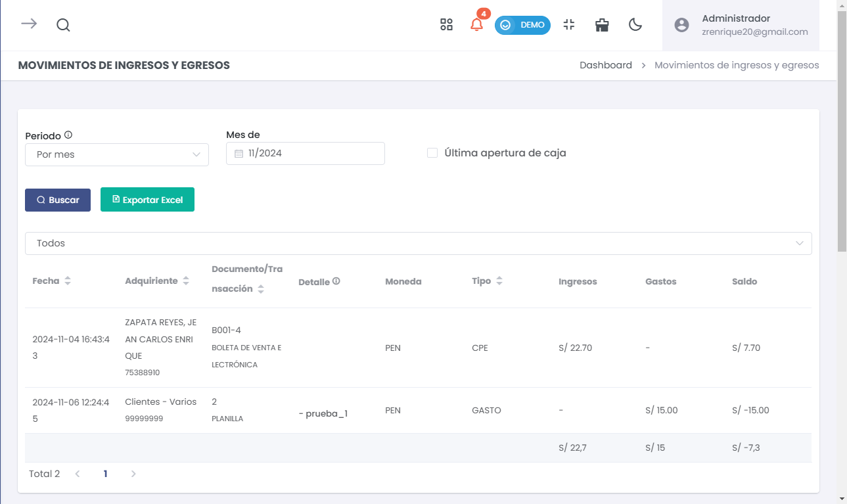This screenshot has height=504, width=847.
Task: Open the Administrador user account menu
Action: tap(741, 25)
